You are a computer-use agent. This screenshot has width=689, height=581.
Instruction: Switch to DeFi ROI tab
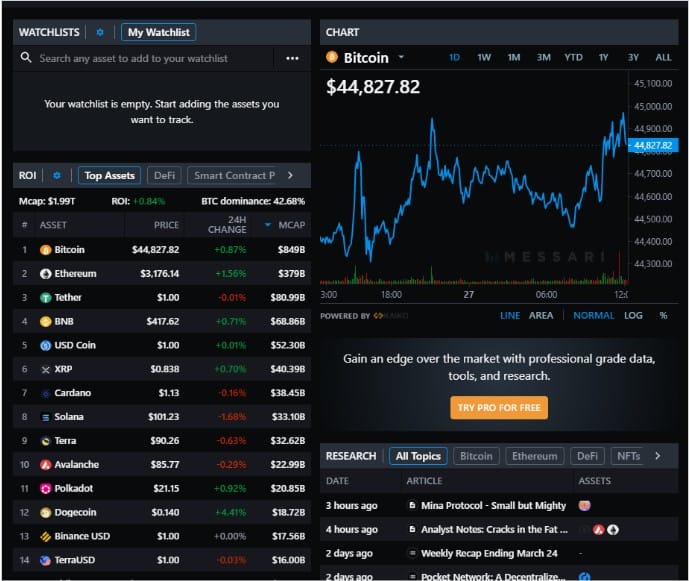pos(164,175)
